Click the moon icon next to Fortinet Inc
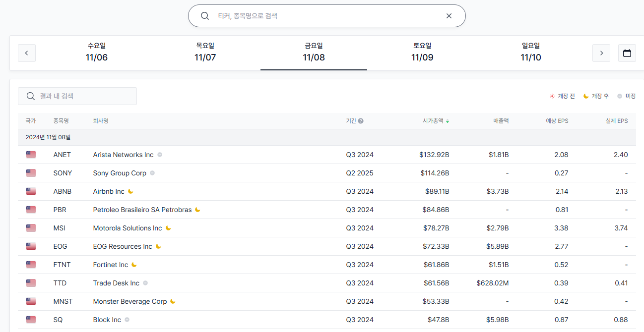The image size is (644, 332). [x=134, y=265]
